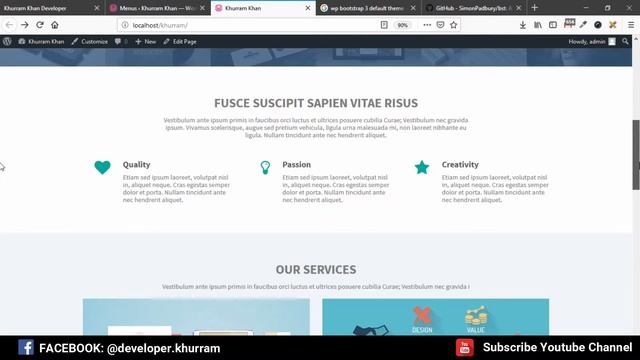Click the Facebook logo in banner

coord(26,348)
